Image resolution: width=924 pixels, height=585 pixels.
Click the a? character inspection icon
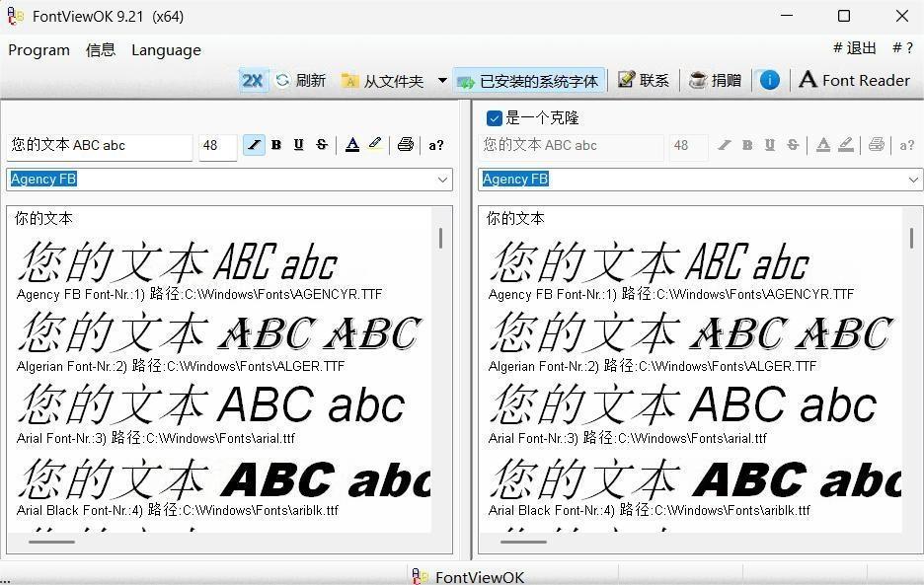(x=435, y=145)
